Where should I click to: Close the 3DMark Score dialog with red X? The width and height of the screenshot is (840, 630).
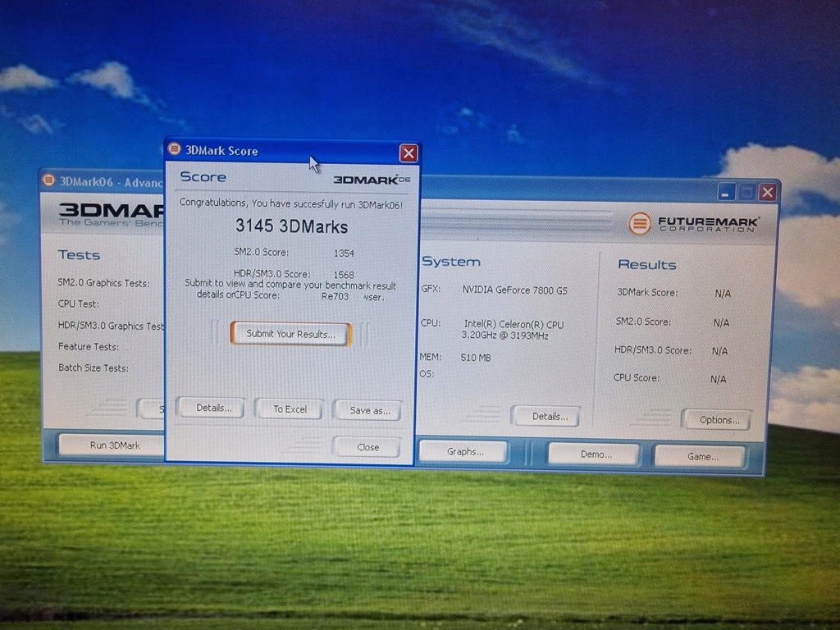click(x=409, y=153)
